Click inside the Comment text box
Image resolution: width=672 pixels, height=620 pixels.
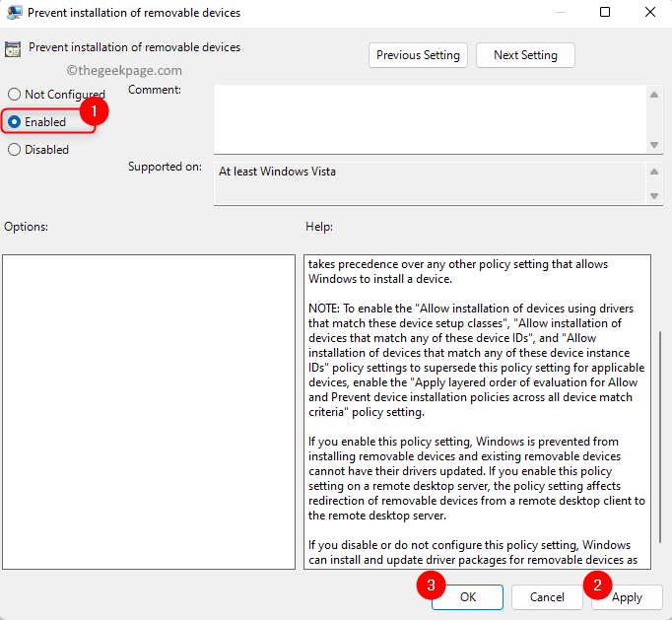[429, 118]
